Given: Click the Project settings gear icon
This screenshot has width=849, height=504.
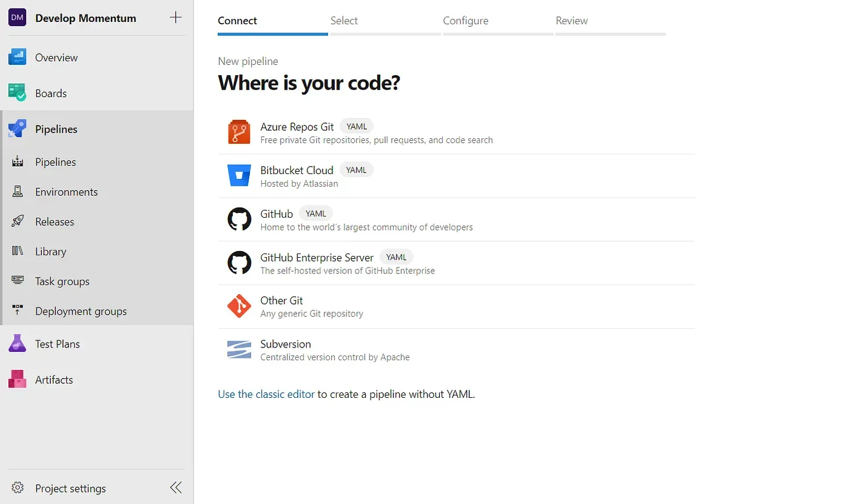Looking at the screenshot, I should click(18, 488).
